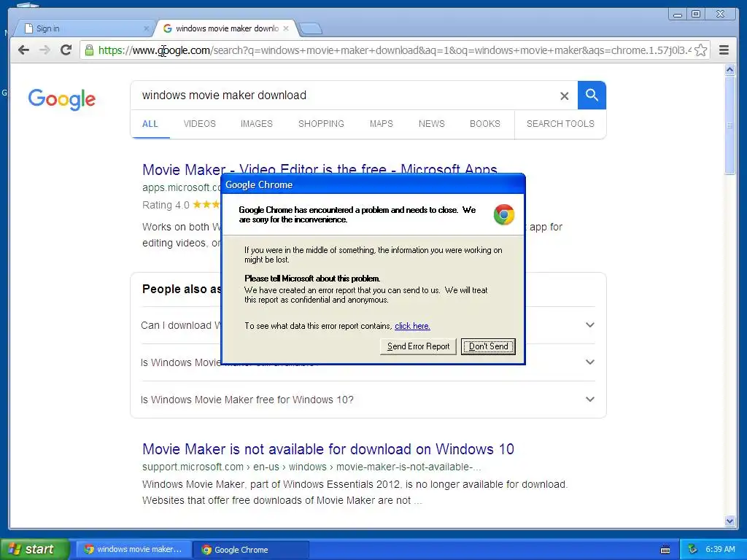Click the keyboard icon in the system tray

tap(665, 550)
